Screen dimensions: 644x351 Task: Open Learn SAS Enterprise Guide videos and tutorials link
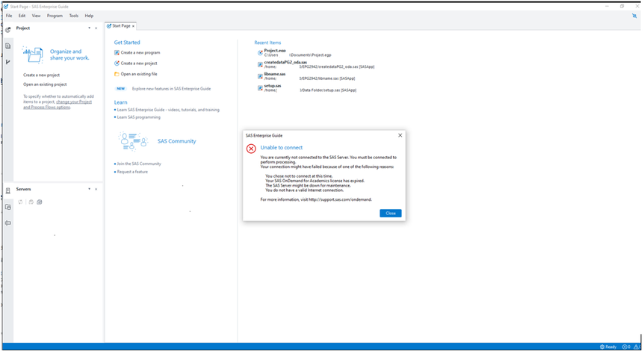(x=168, y=110)
